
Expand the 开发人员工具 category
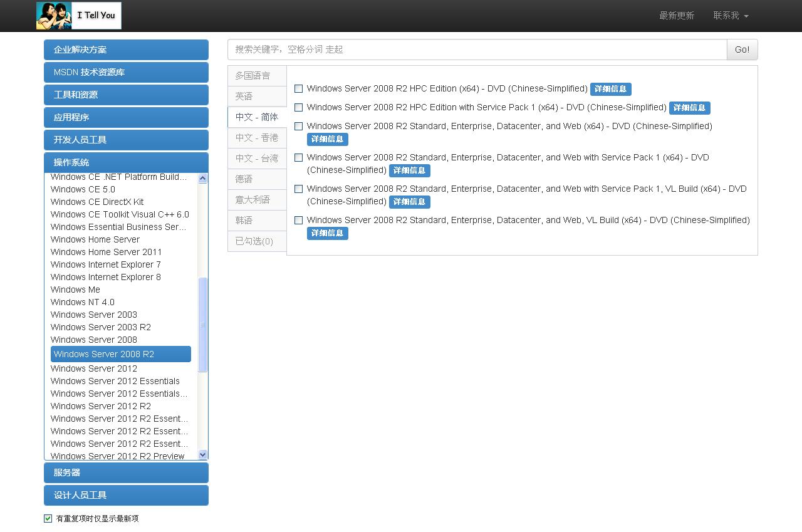tap(126, 140)
